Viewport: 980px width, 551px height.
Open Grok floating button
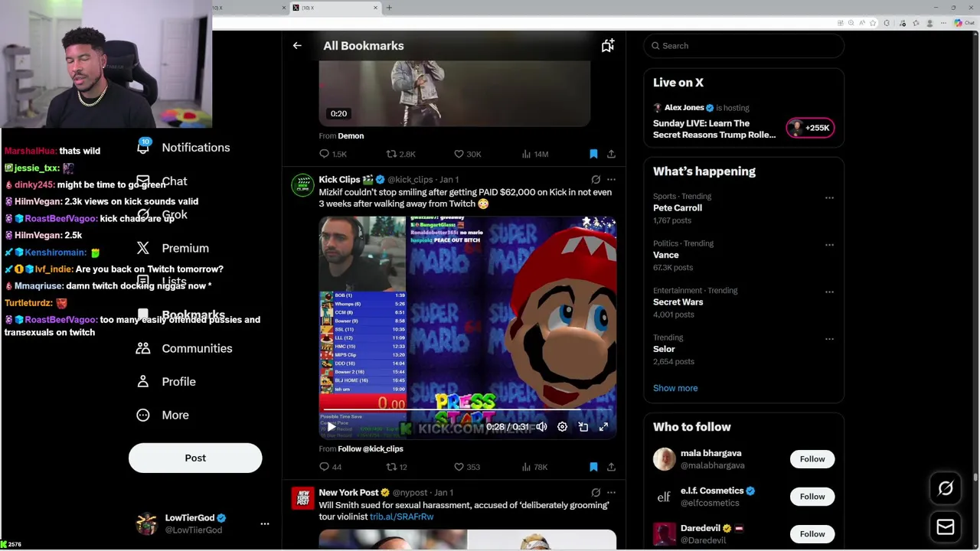pyautogui.click(x=946, y=488)
